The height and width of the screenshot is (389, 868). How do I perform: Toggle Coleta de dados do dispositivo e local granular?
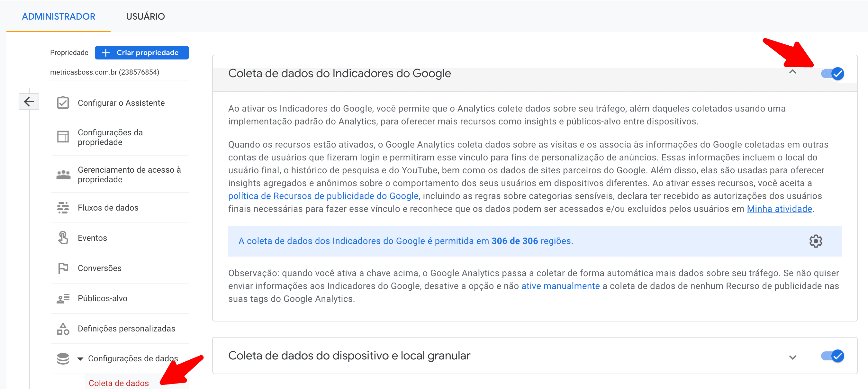(832, 356)
